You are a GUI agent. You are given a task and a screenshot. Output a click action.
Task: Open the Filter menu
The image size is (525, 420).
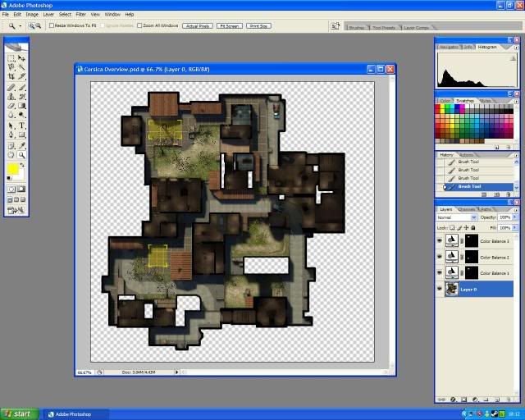point(80,14)
